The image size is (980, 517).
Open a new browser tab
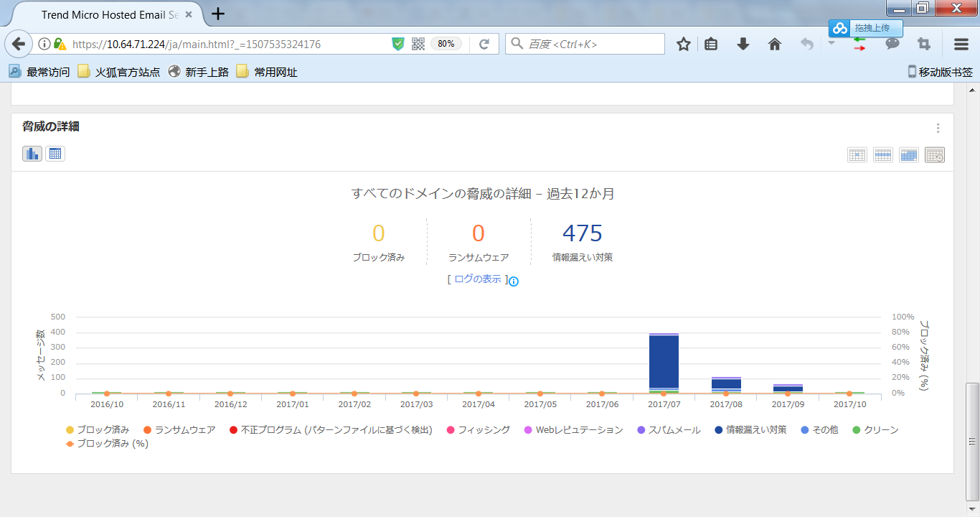tap(218, 14)
